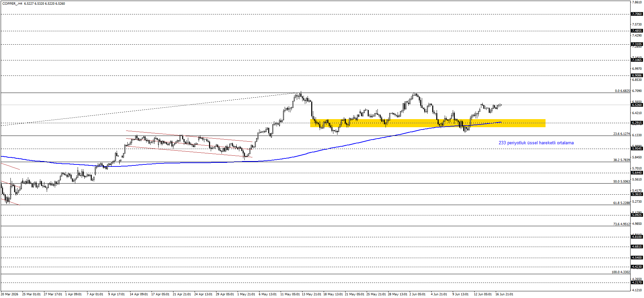Click the '13 May 21:01' time axis label

click(x=312, y=294)
